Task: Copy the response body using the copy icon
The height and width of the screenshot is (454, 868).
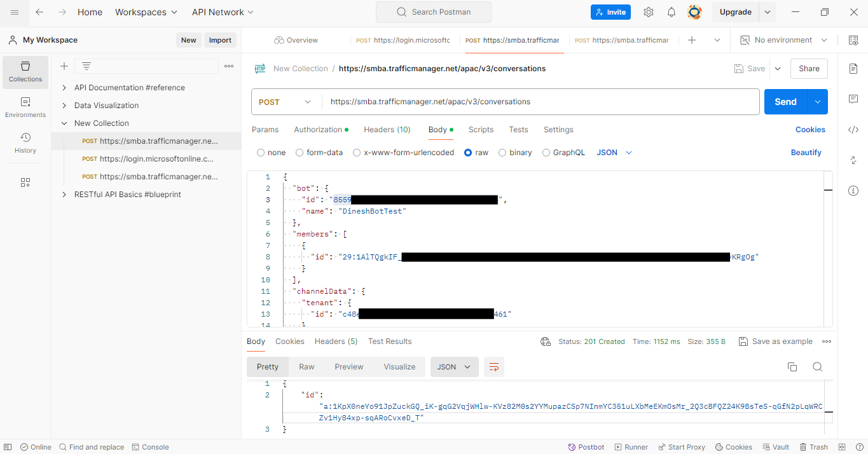Action: click(791, 367)
